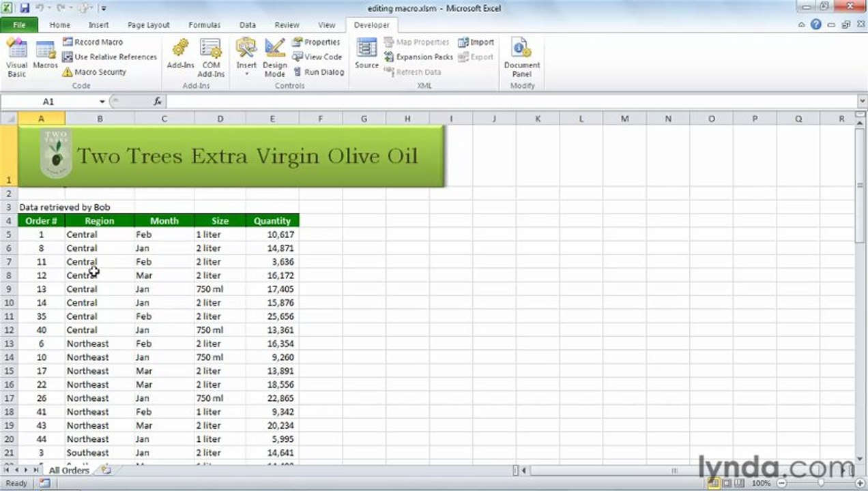Screen dimensions: 868x491
Task: Switch to the Review tab
Action: coord(287,25)
